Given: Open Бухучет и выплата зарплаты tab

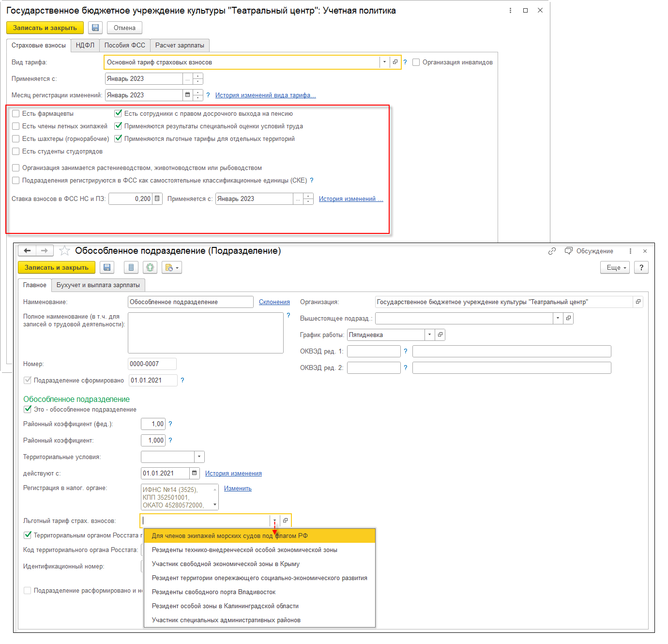Looking at the screenshot, I should click(98, 285).
